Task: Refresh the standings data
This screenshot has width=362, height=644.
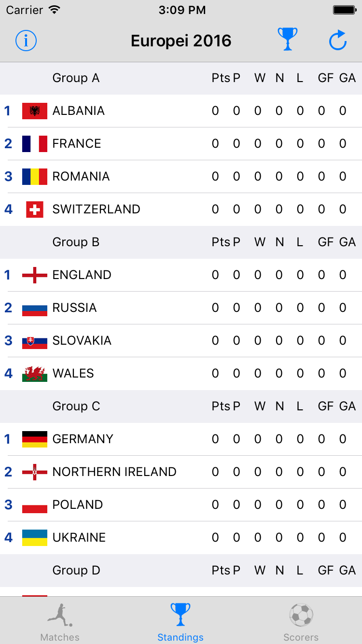Action: click(x=338, y=41)
